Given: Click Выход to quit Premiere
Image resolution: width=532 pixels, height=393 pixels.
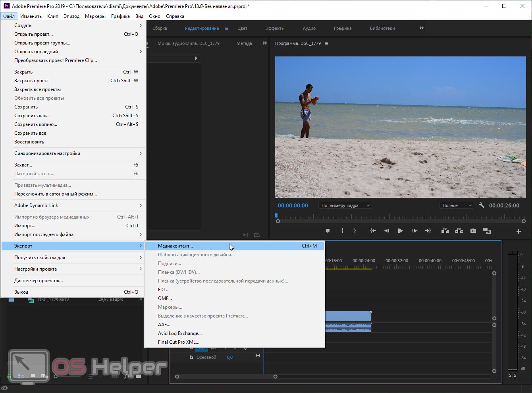Looking at the screenshot, I should pos(73,292).
